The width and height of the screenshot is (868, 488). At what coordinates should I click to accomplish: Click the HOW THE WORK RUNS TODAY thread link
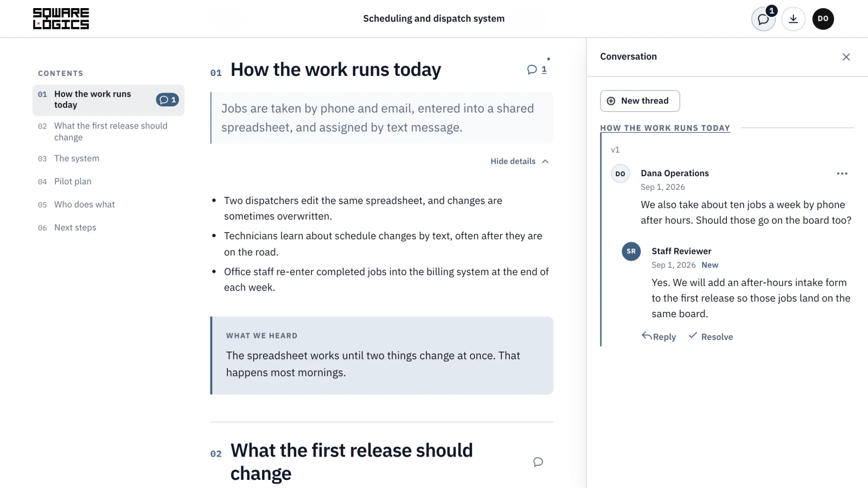[665, 128]
